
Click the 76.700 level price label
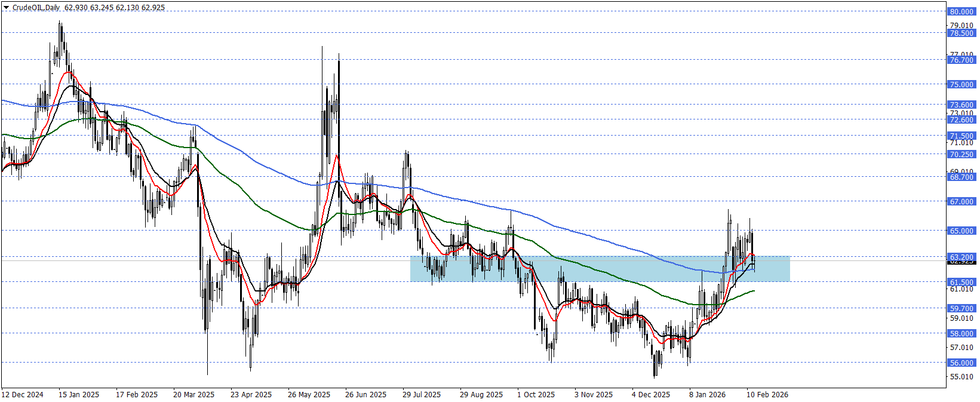(x=961, y=60)
